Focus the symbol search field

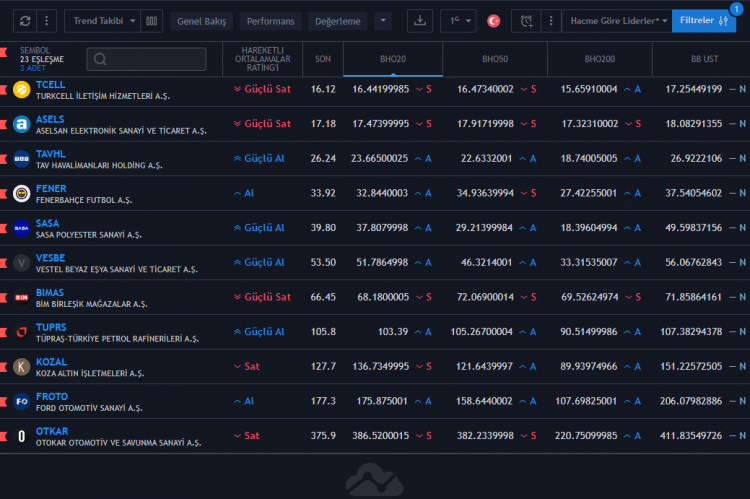point(146,59)
